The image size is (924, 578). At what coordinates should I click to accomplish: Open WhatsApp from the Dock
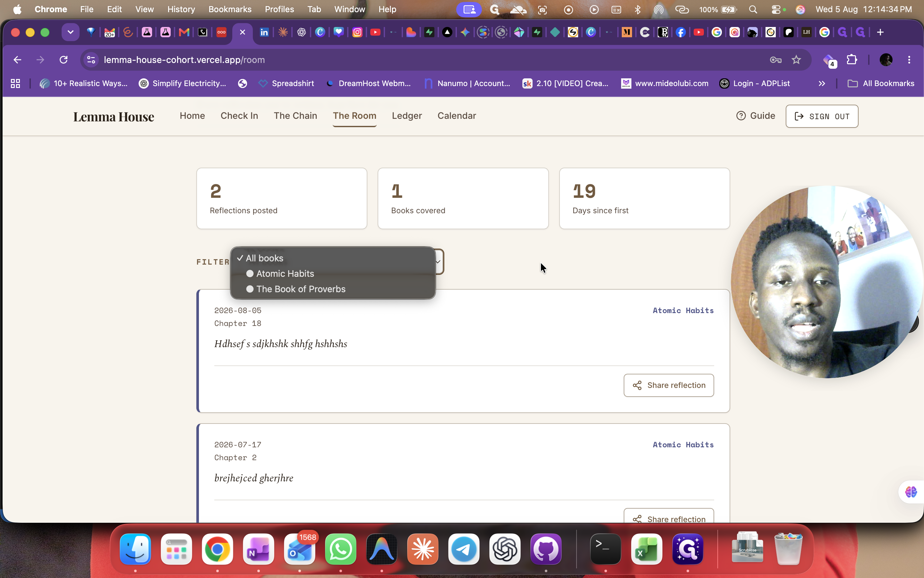(341, 549)
